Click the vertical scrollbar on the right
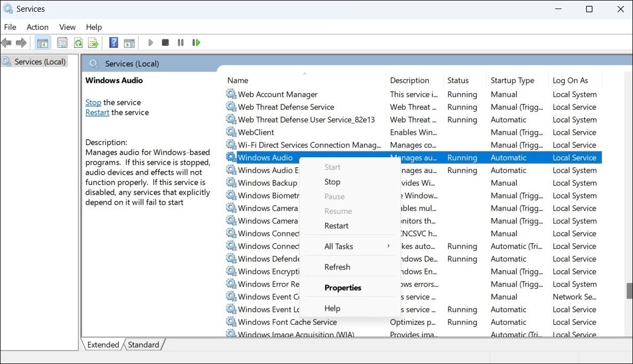 point(629,290)
